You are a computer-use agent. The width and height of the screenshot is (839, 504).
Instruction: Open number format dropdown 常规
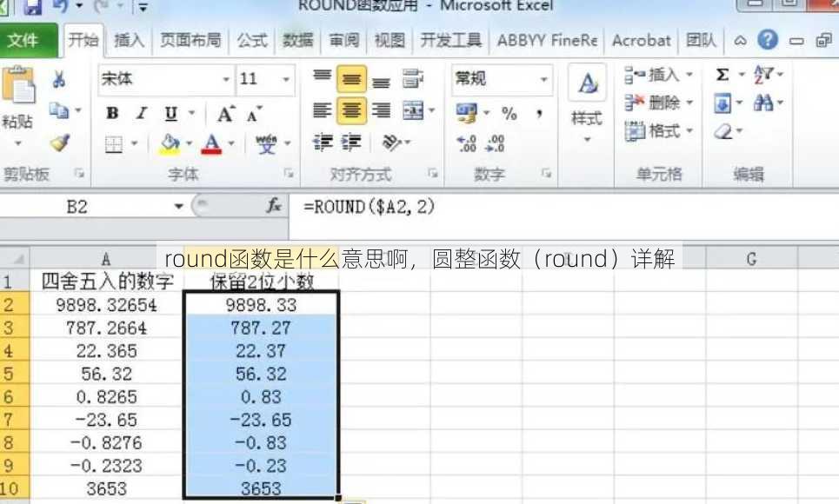[x=544, y=79]
